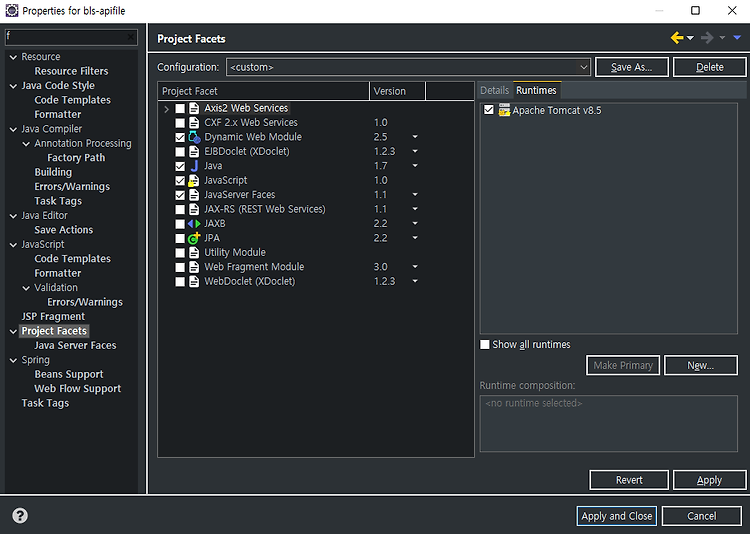
Task: Click the JavaScript facet icon
Action: coord(194,180)
